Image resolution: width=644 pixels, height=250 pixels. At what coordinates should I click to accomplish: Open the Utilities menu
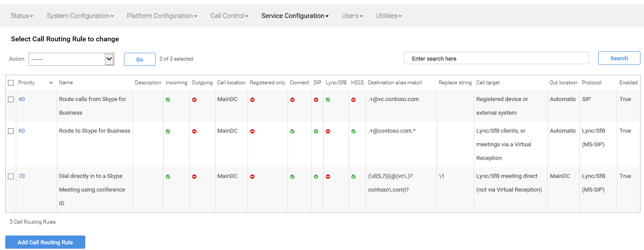coord(389,16)
